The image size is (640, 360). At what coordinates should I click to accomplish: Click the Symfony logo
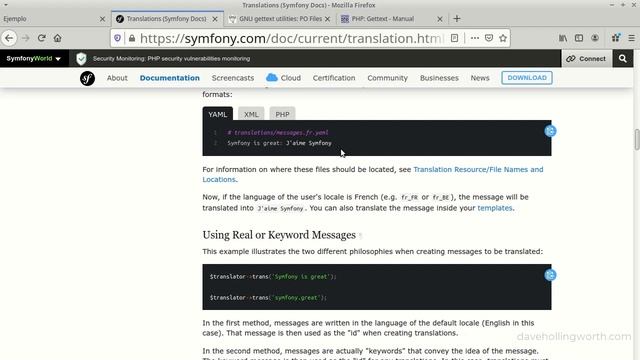tap(87, 78)
